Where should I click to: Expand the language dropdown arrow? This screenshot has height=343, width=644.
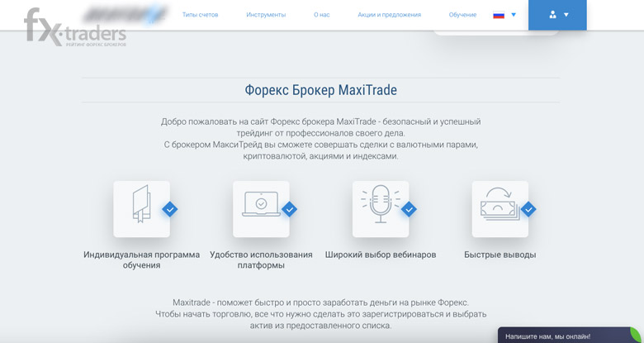(x=514, y=15)
